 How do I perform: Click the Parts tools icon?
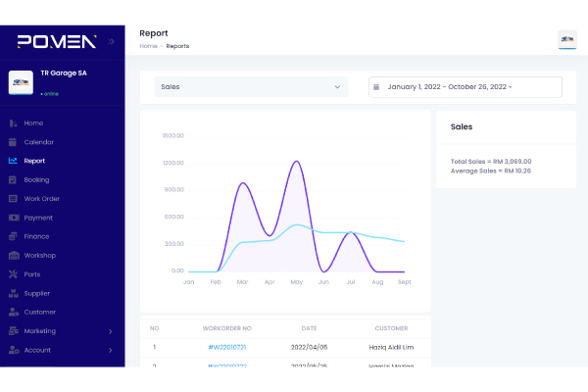pos(13,274)
